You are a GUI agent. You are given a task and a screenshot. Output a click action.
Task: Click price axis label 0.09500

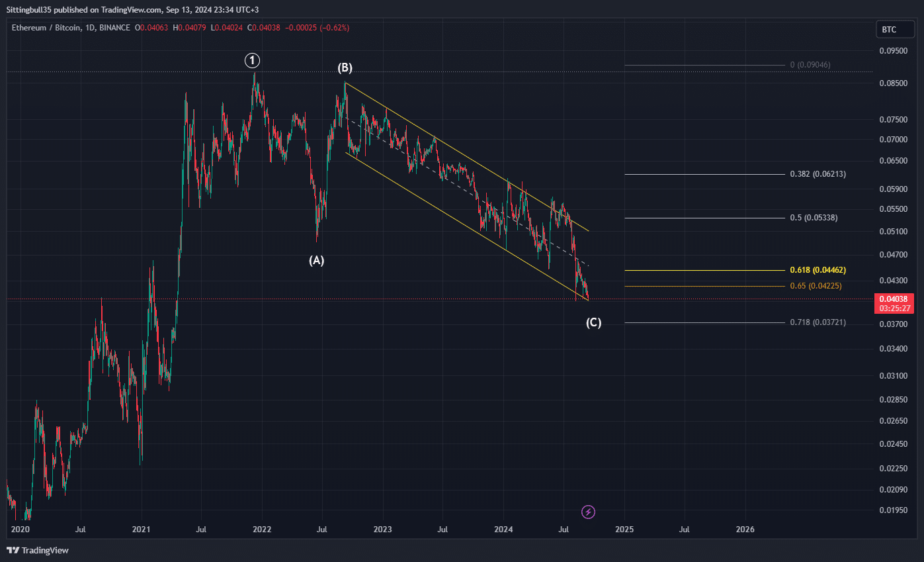pyautogui.click(x=894, y=50)
